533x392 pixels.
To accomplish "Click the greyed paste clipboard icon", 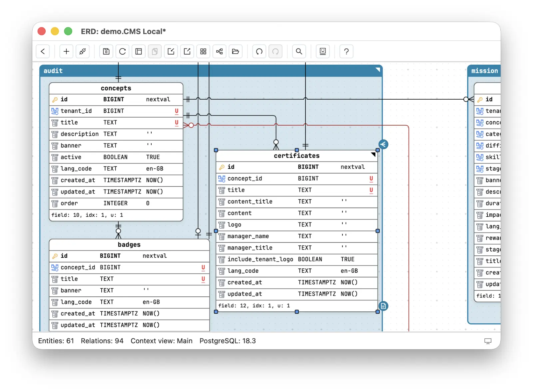I will point(155,51).
